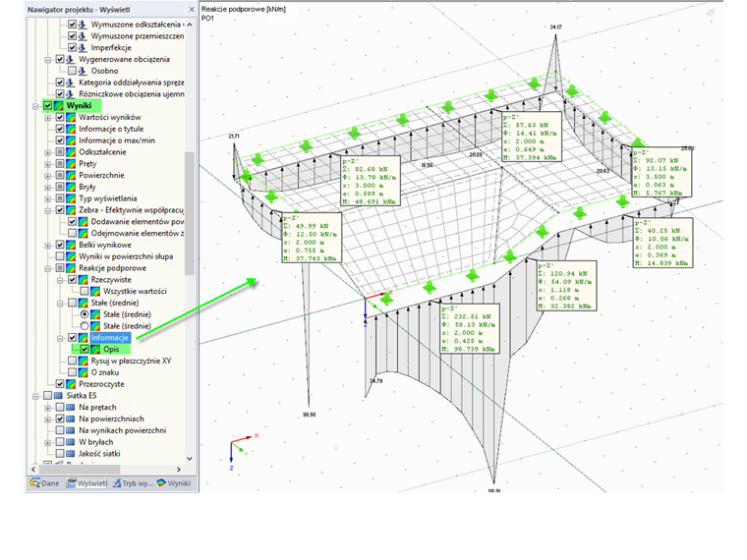Click the Przezroczyste result icon

71,384
